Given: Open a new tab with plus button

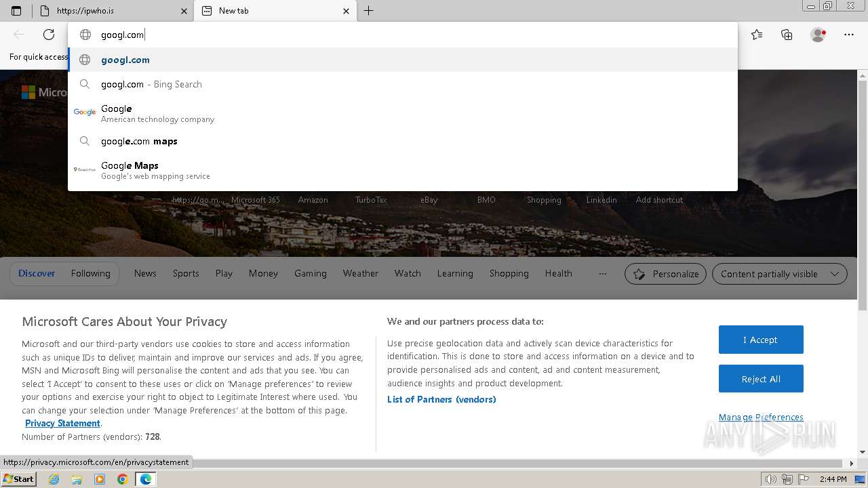Looking at the screenshot, I should point(368,11).
